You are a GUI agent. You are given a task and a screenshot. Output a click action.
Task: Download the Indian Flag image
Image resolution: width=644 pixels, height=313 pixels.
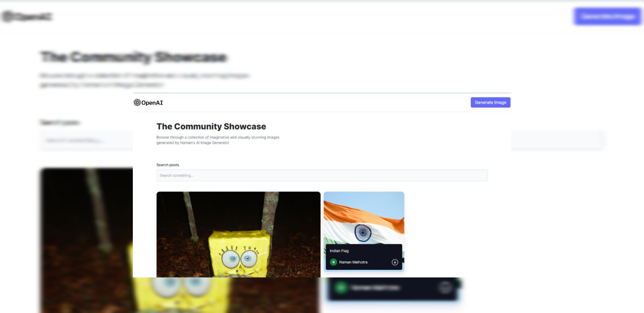coord(395,262)
